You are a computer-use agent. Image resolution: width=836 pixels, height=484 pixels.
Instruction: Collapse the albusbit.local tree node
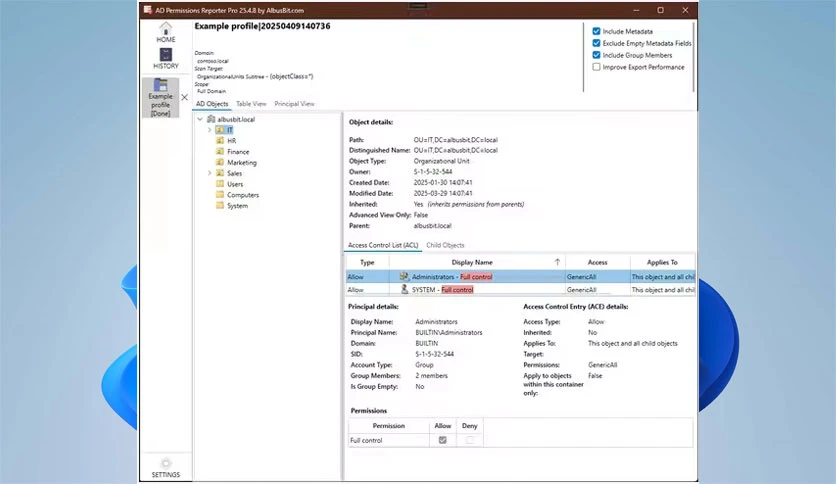point(200,119)
